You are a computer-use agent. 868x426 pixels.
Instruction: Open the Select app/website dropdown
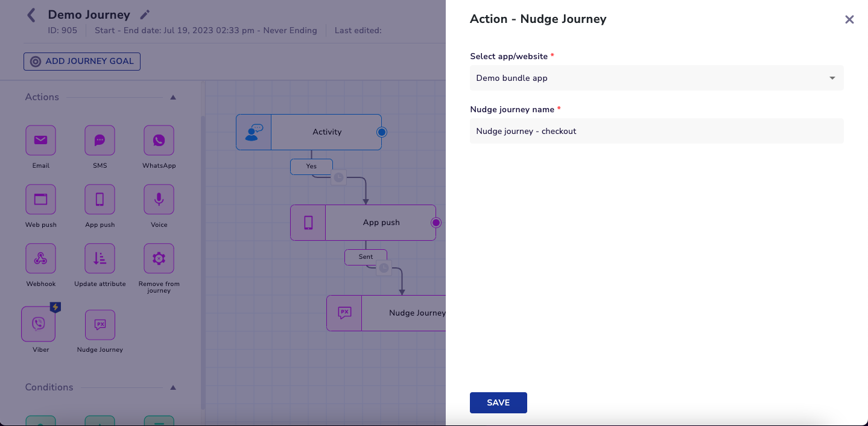click(x=657, y=78)
